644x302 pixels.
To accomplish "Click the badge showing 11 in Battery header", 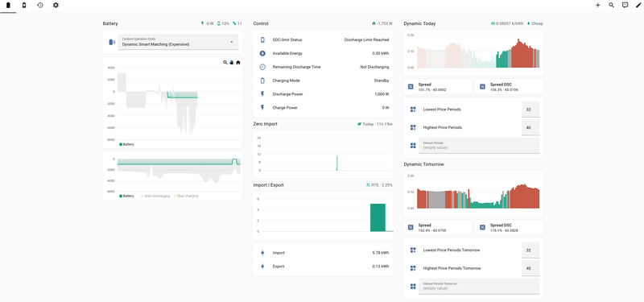I will 237,24.
